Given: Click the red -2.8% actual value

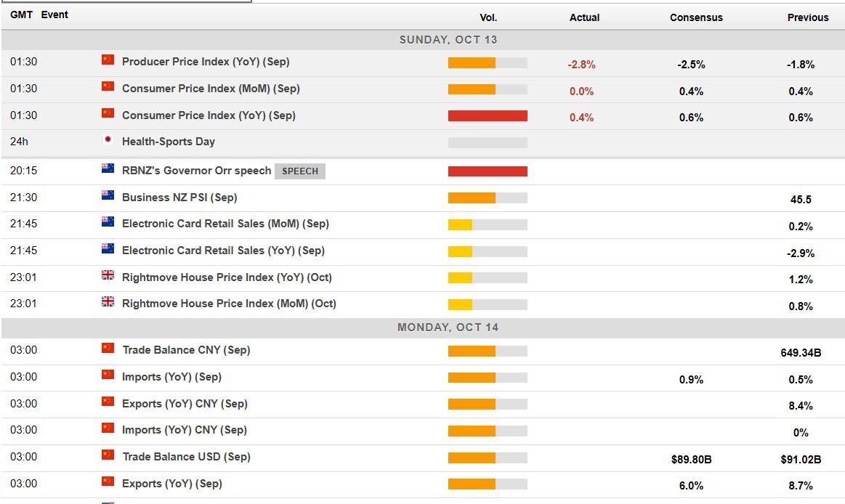Looking at the screenshot, I should pyautogui.click(x=584, y=64).
